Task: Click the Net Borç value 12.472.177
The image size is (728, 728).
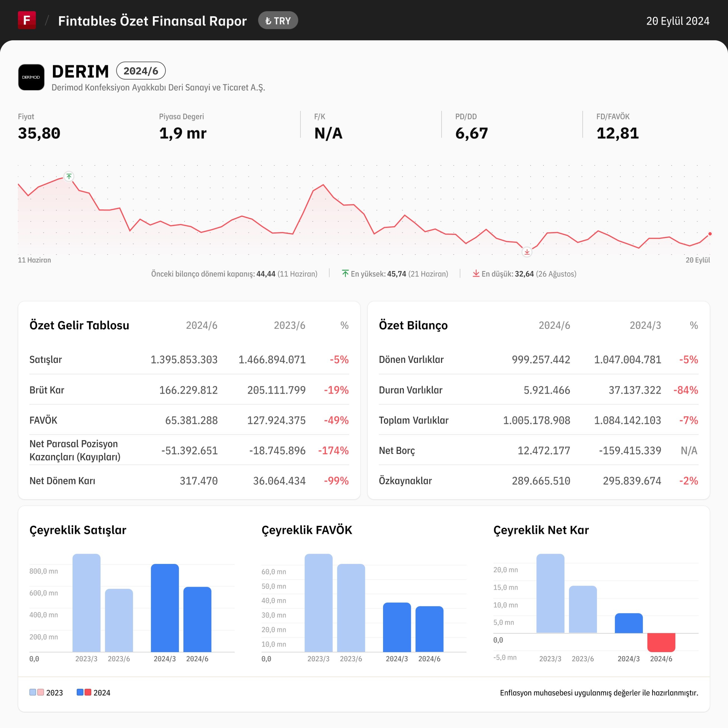Action: pyautogui.click(x=544, y=451)
